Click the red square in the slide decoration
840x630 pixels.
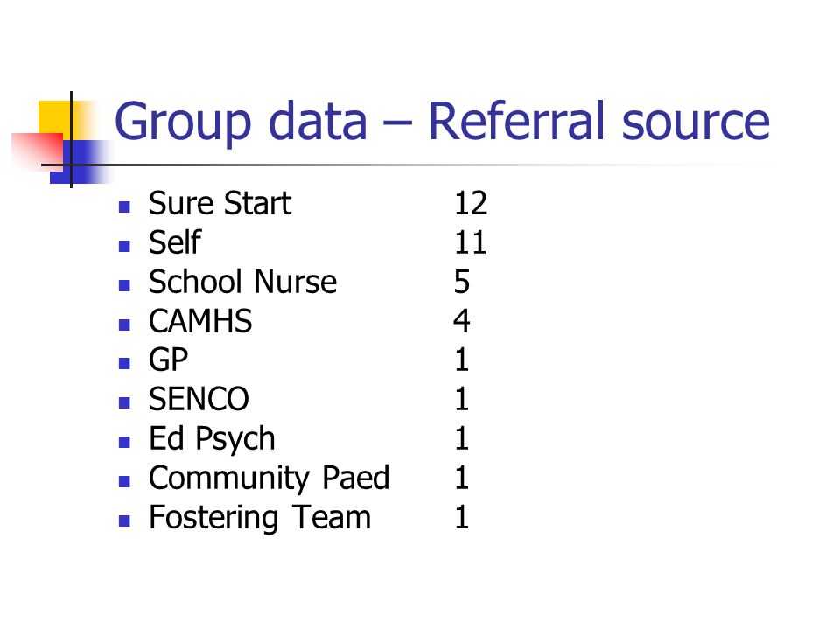point(38,150)
